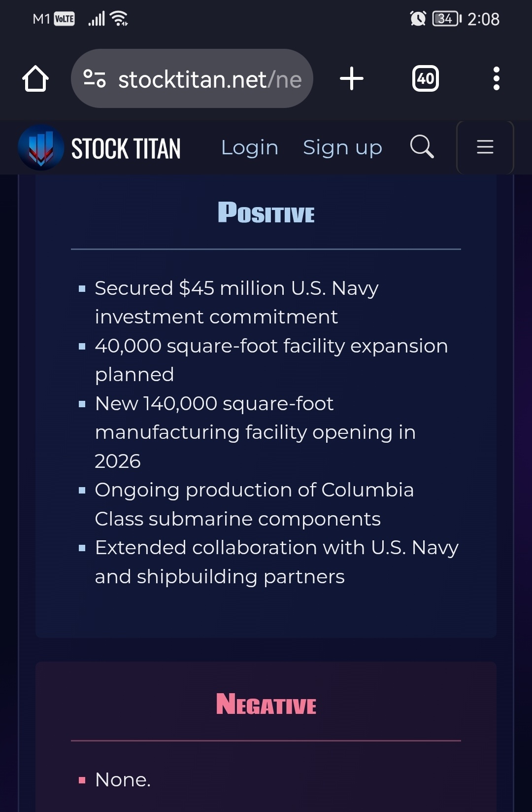
Task: Open site info icon in address bar
Action: [95, 79]
